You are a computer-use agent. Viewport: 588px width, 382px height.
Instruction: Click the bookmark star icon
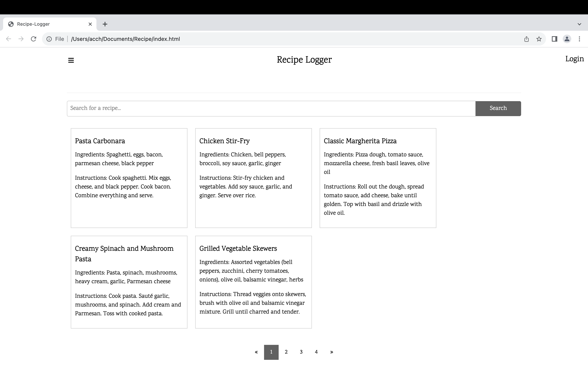[539, 39]
